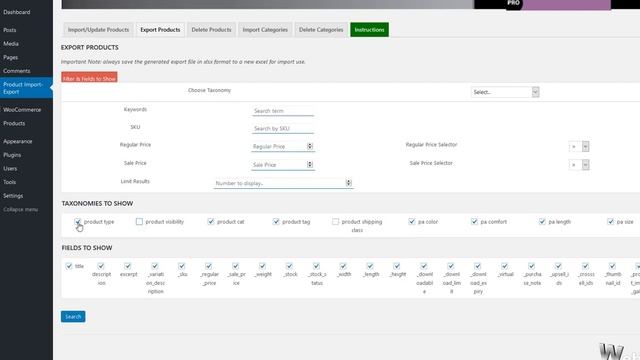
Task: Open the Sale Price Selector dropdown
Action: click(x=579, y=165)
